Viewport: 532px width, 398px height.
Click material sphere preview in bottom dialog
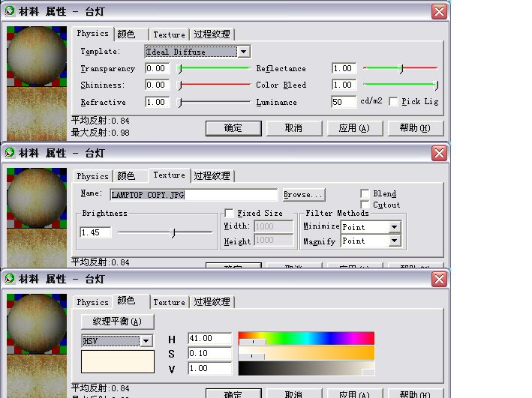[37, 324]
